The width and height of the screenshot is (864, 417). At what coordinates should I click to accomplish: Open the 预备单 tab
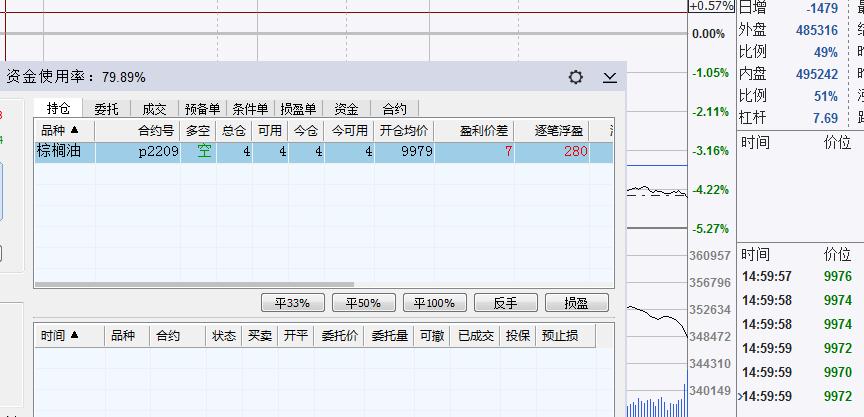(202, 109)
